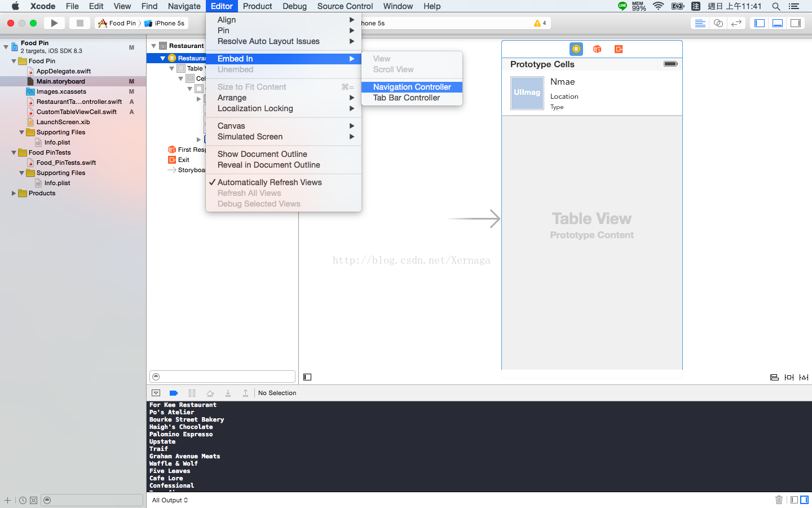Open Resolve Auto Layout Issues submenu
The height and width of the screenshot is (508, 812).
coord(284,41)
